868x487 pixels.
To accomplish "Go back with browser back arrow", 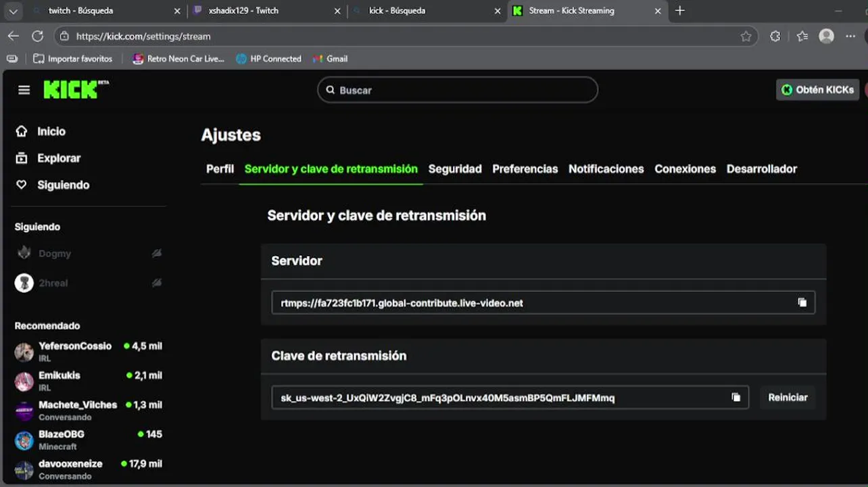I will pyautogui.click(x=14, y=36).
